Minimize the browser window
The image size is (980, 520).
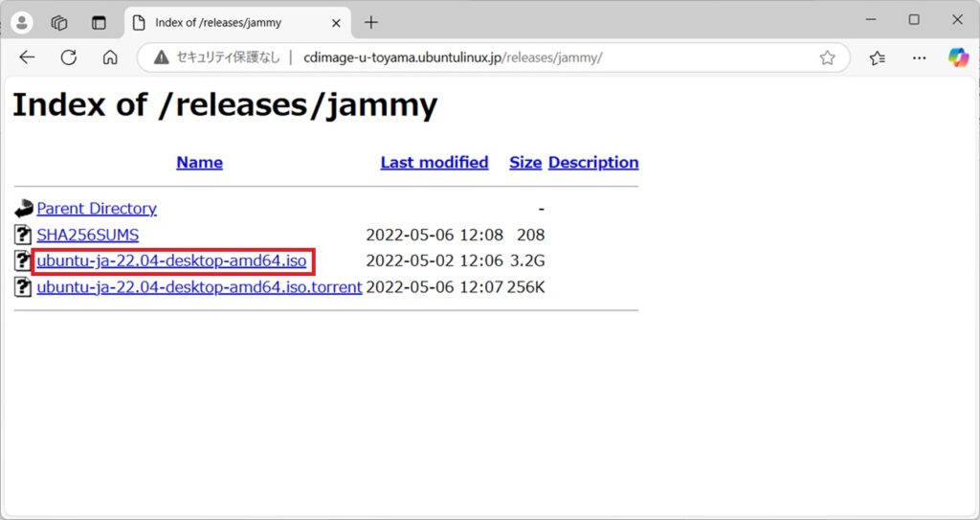pyautogui.click(x=871, y=20)
